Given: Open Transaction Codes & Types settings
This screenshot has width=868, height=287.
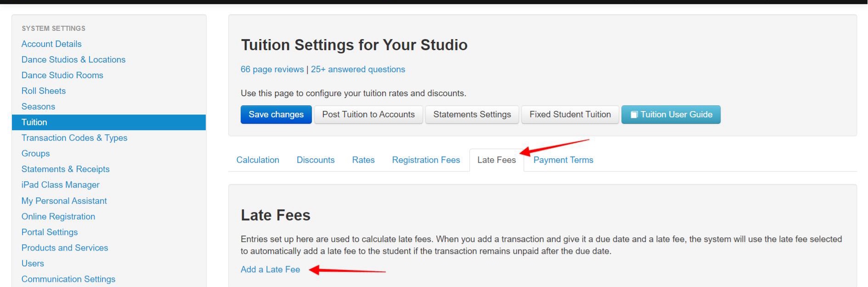Looking at the screenshot, I should pyautogui.click(x=74, y=138).
